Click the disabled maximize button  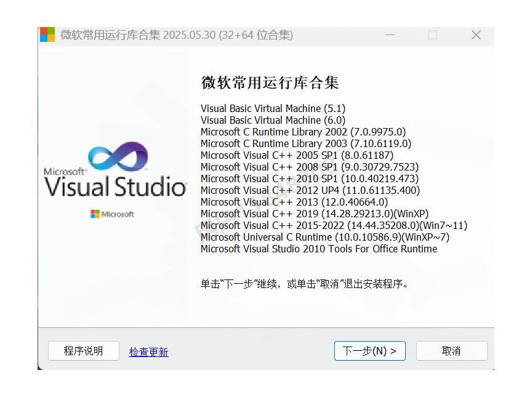[x=433, y=34]
